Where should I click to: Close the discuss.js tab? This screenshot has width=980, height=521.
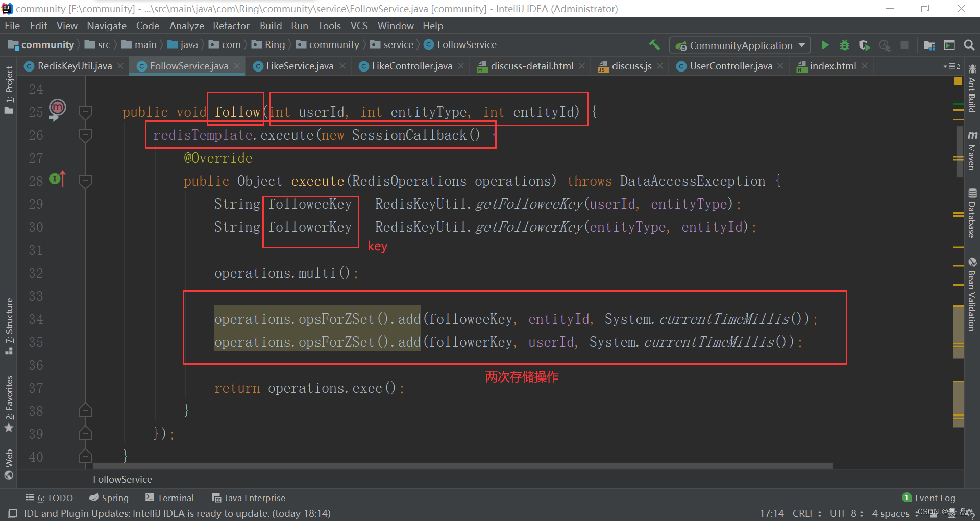[x=660, y=66]
